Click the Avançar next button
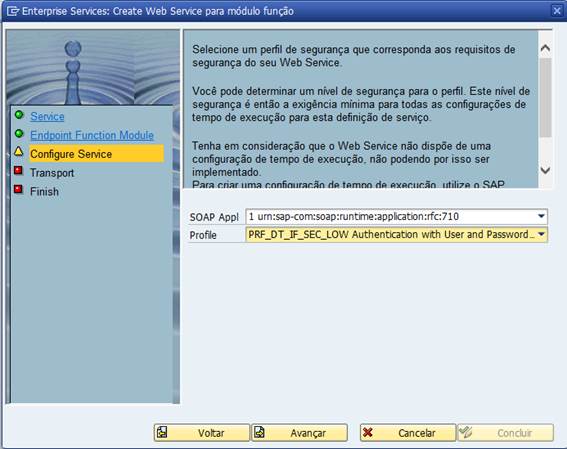567x449 pixels. click(299, 433)
